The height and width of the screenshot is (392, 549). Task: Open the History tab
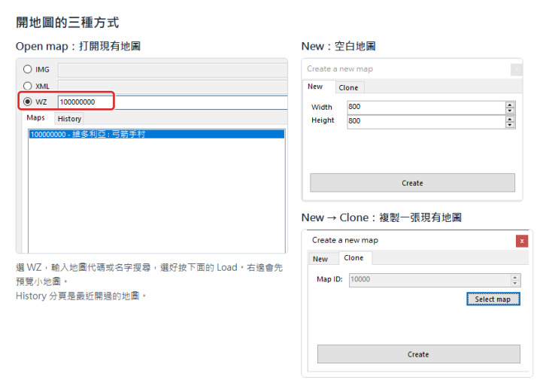click(x=69, y=119)
